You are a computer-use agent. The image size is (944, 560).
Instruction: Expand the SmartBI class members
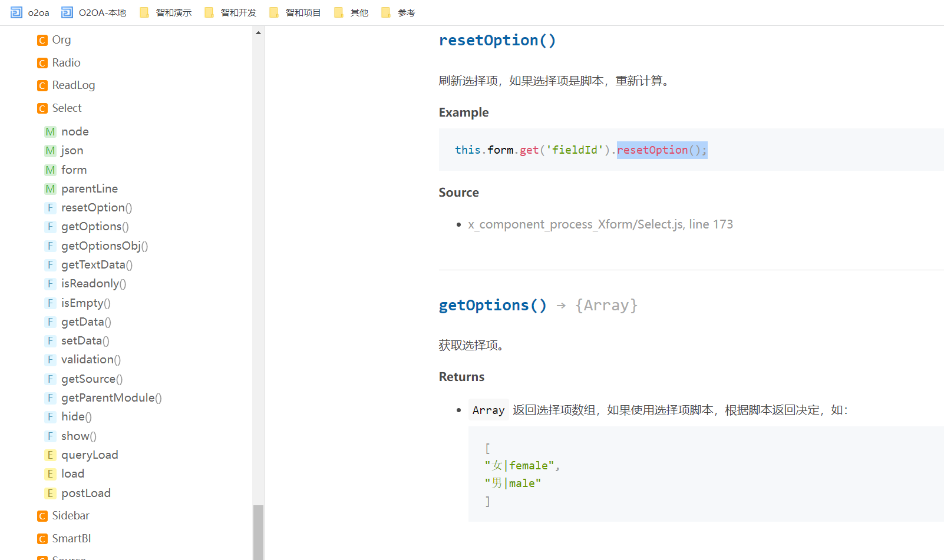pyautogui.click(x=71, y=538)
